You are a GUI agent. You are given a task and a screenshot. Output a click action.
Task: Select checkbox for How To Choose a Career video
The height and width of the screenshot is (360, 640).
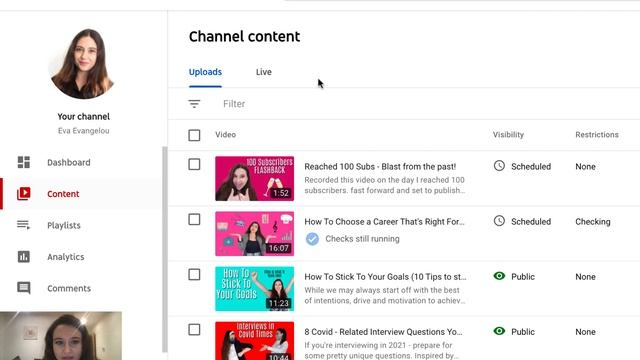[194, 219]
